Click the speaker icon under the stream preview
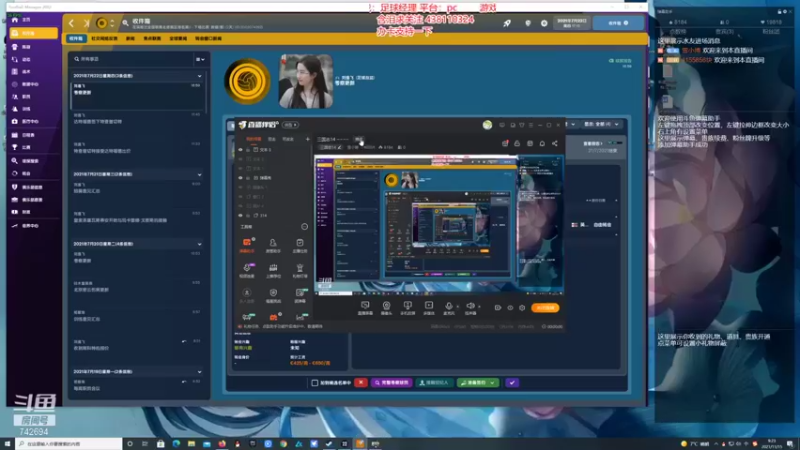 point(470,307)
